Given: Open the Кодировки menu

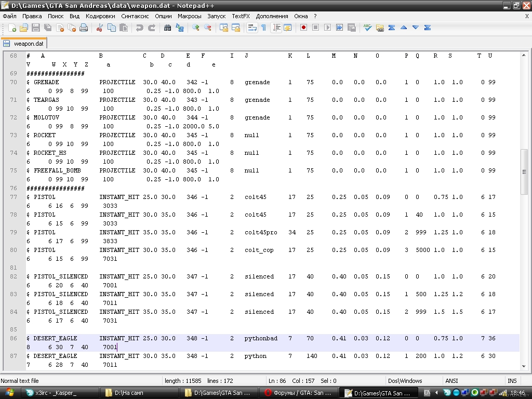Looking at the screenshot, I should click(x=100, y=16).
